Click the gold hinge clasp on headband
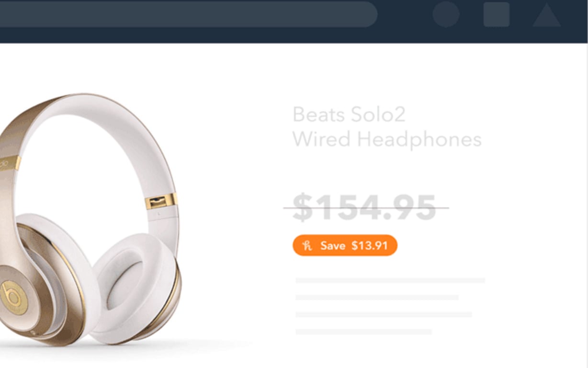This screenshot has width=588, height=368. (x=161, y=201)
